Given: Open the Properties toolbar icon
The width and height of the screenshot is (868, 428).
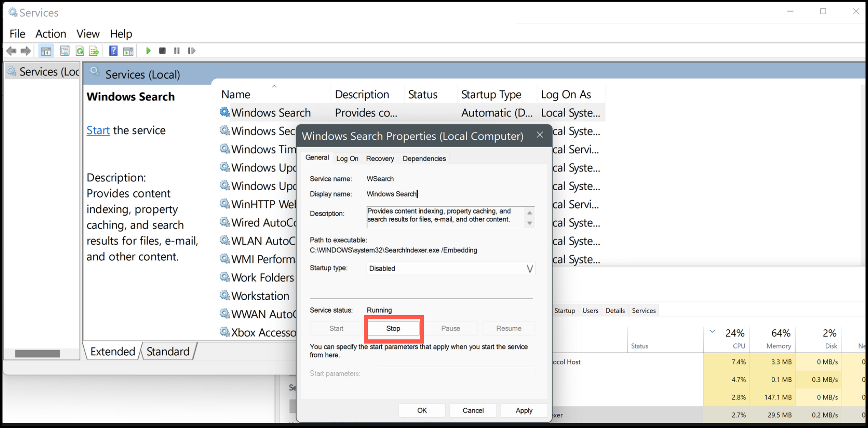Looking at the screenshot, I should (x=64, y=51).
